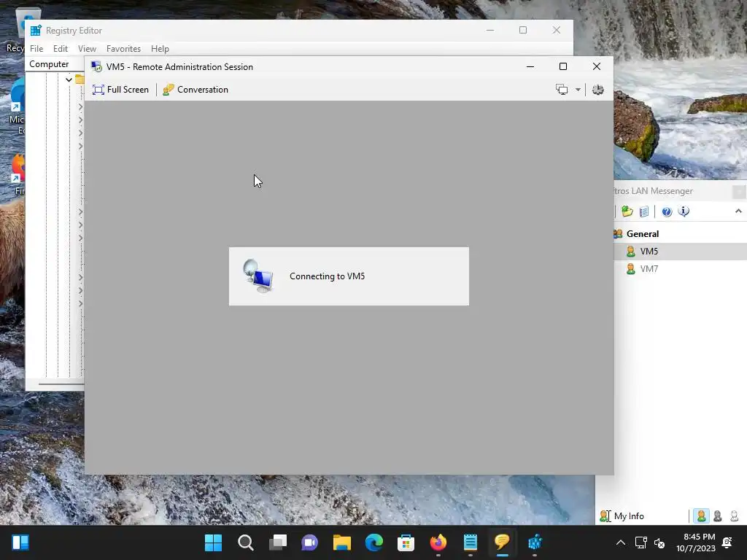
Task: Show hidden system tray icons
Action: (x=621, y=542)
